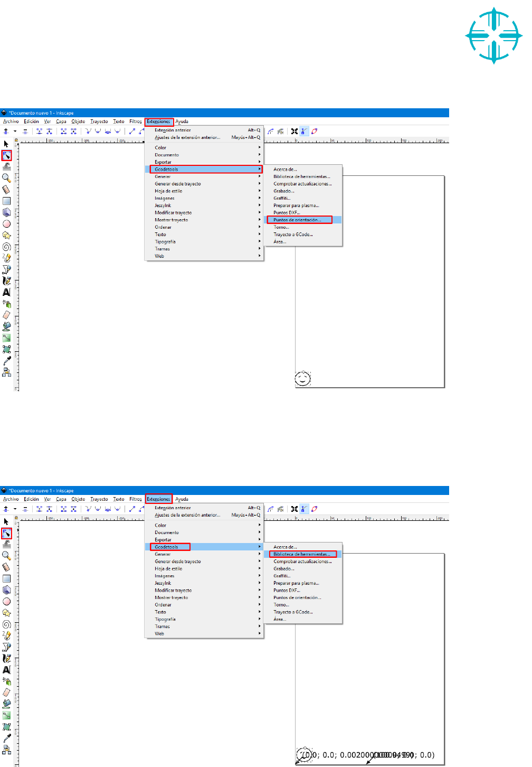Select the Rectangle tool in upper screenshot
532x767 pixels.
[x=6, y=201]
